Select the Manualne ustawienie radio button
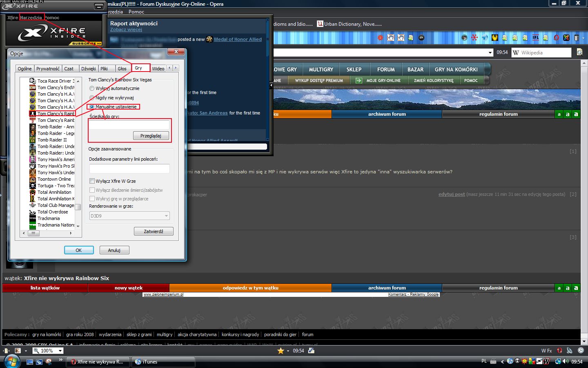The height and width of the screenshot is (368, 588). tap(92, 107)
